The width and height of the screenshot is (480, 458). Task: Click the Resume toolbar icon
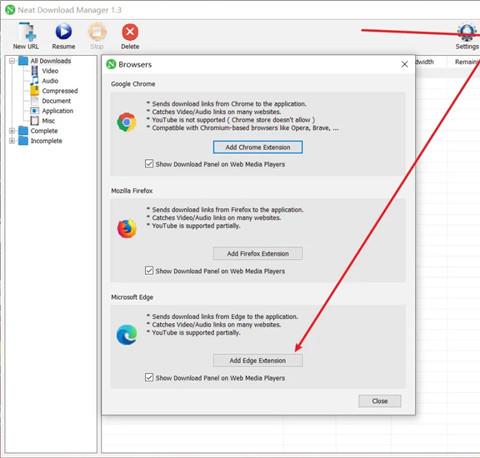point(63,32)
